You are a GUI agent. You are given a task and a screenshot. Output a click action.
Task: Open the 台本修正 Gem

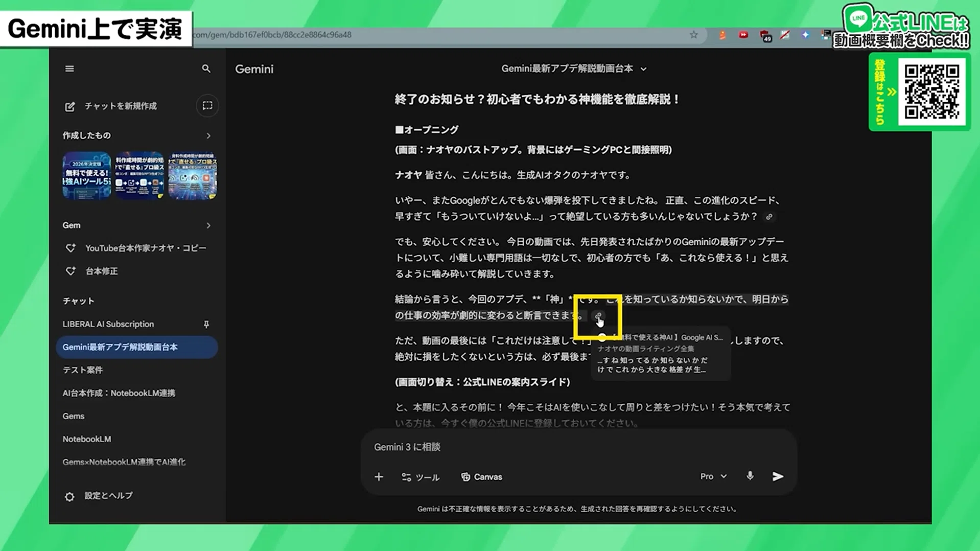pyautogui.click(x=101, y=271)
